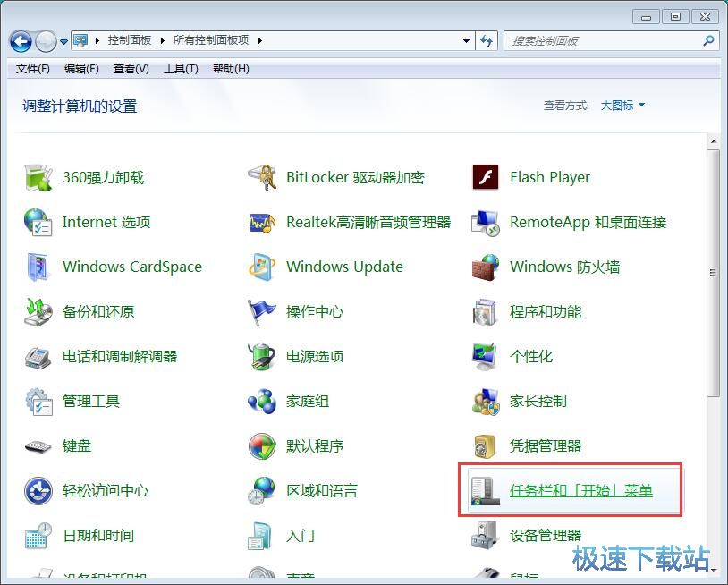The width and height of the screenshot is (728, 585).
Task: Expand arrow after 控制面板 breadcrumb
Action: (163, 41)
